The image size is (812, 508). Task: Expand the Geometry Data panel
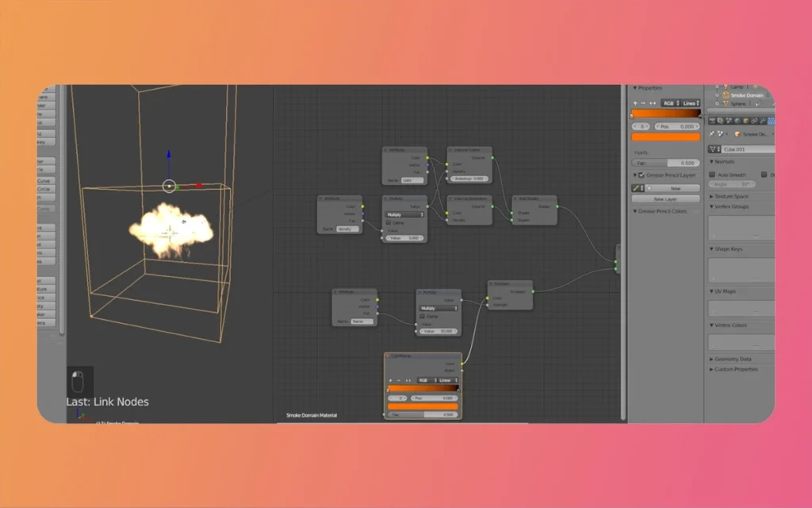730,359
